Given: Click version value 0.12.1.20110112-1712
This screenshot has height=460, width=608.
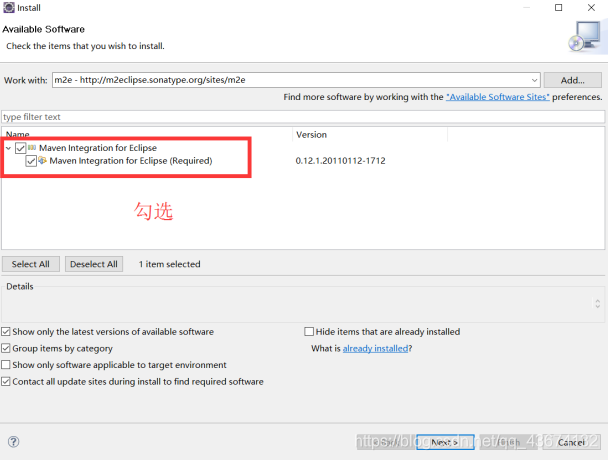Looking at the screenshot, I should [x=340, y=161].
